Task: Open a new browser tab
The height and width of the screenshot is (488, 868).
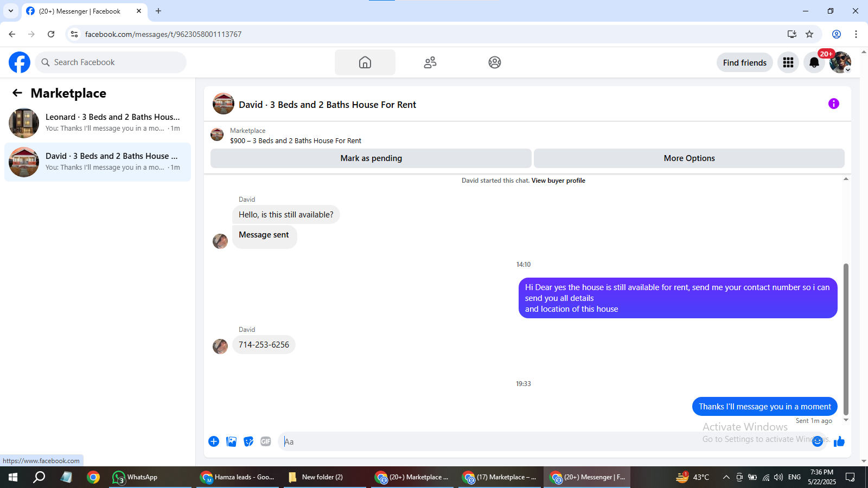Action: tap(158, 11)
